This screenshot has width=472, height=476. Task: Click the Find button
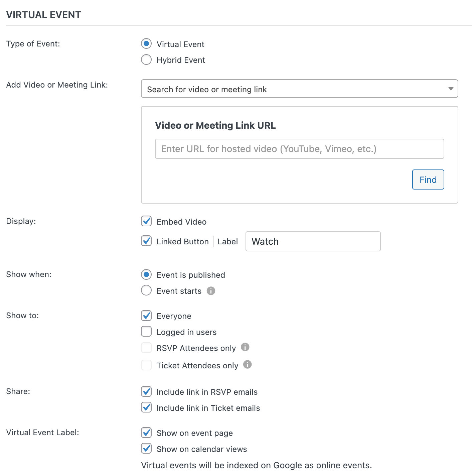[428, 180]
